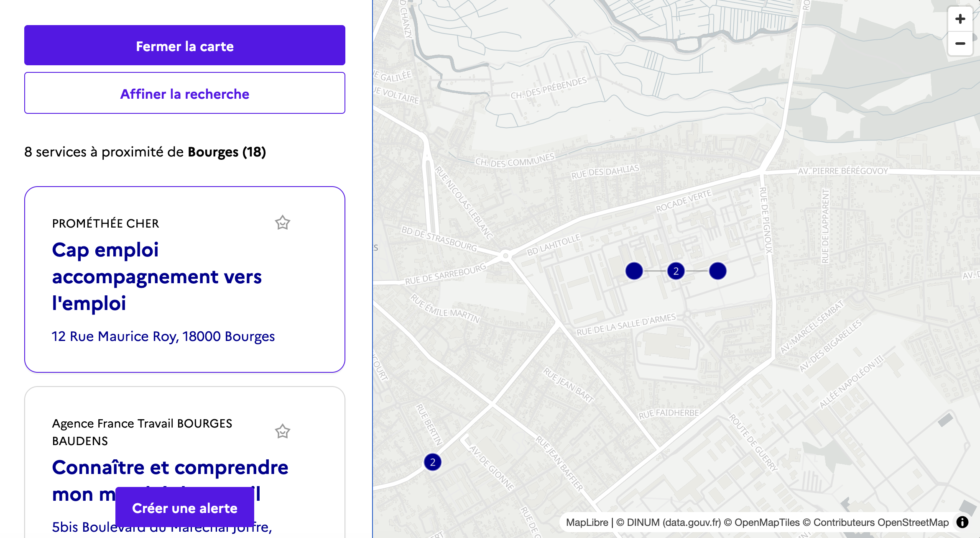
Task: Favorite the Agence France Travail service
Action: coord(282,431)
